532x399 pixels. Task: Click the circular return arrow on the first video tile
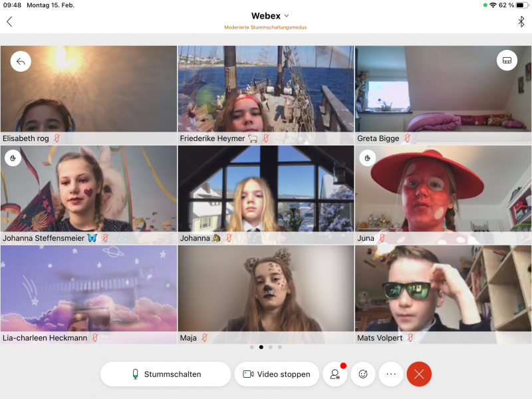click(21, 61)
